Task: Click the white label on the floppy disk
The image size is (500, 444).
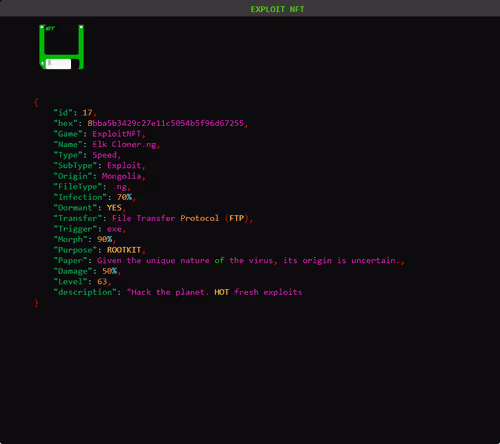Action: tap(58, 64)
